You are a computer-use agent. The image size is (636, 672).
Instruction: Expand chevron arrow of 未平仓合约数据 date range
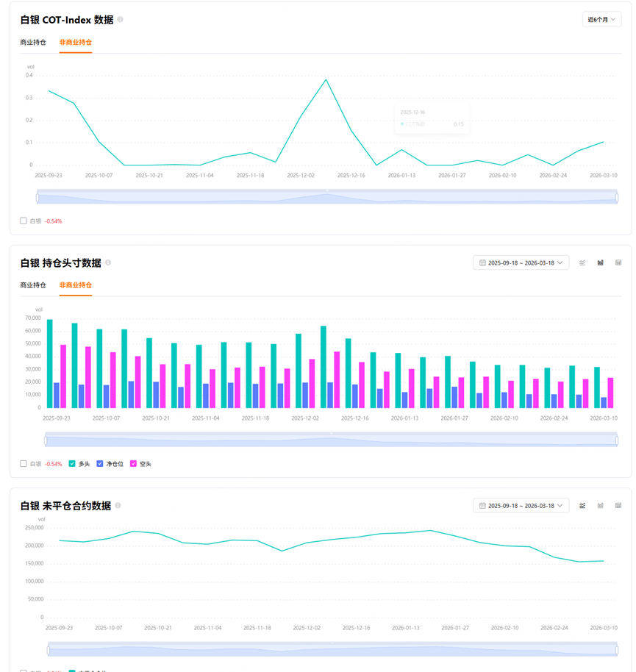[560, 506]
